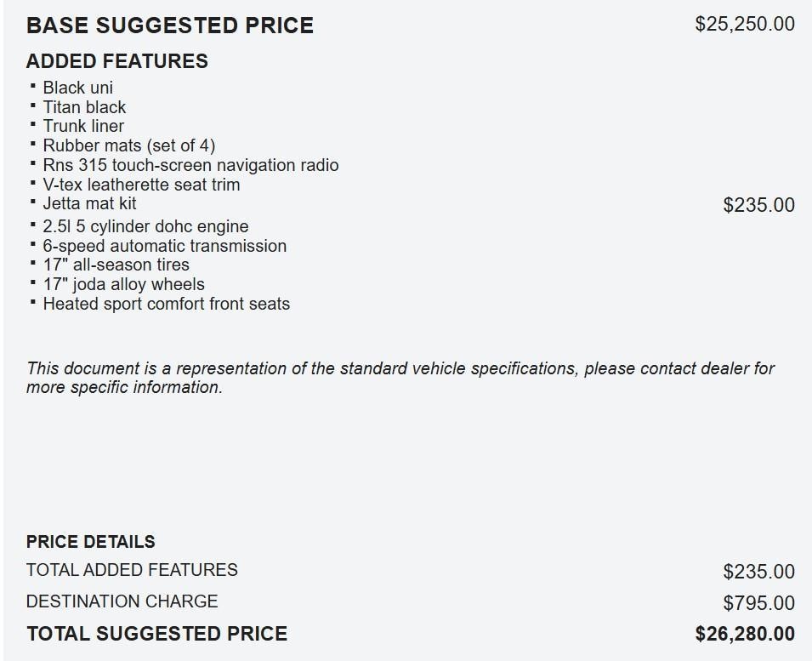
Task: Select the $25,250.00 base price amount
Action: [x=745, y=24]
